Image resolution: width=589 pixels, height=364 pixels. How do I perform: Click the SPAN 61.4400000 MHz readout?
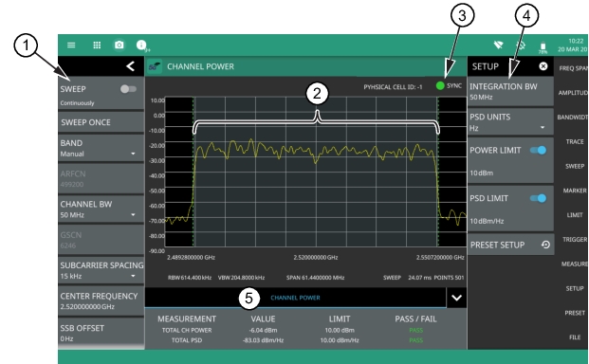315,278
